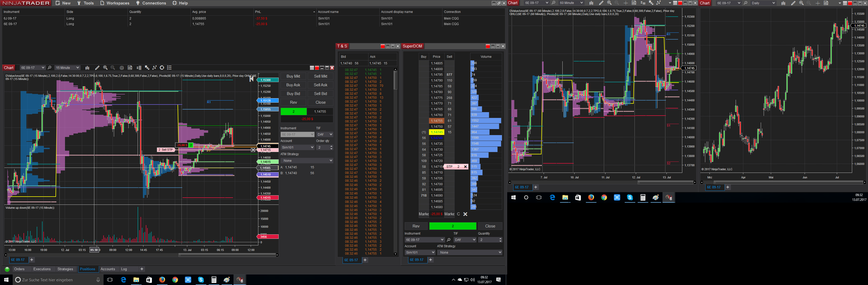868x285 pixels.
Task: Select the drawing tools pencil in 15 Minute chart
Action: click(x=97, y=68)
